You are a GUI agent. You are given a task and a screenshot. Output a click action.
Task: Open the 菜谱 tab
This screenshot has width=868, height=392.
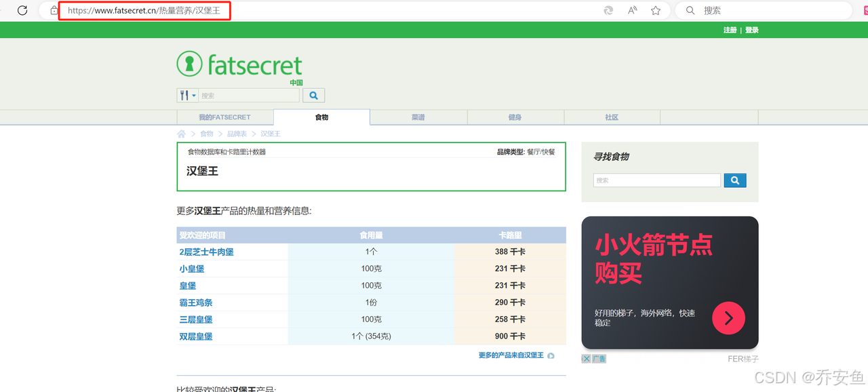click(418, 117)
